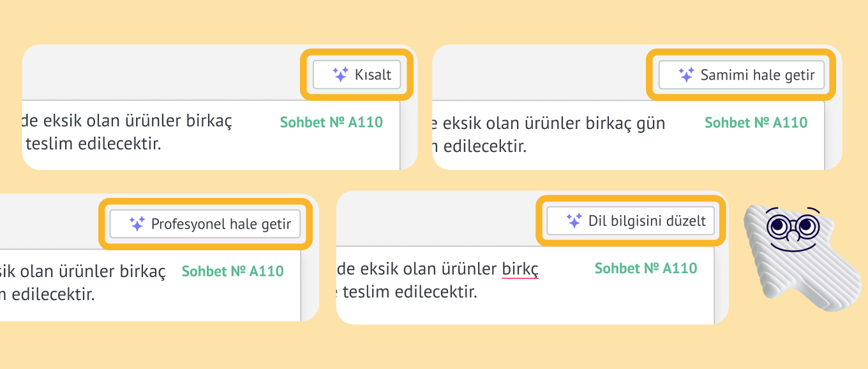Apply the Samimi hale getir rewrite
This screenshot has width=868, height=369.
(741, 75)
